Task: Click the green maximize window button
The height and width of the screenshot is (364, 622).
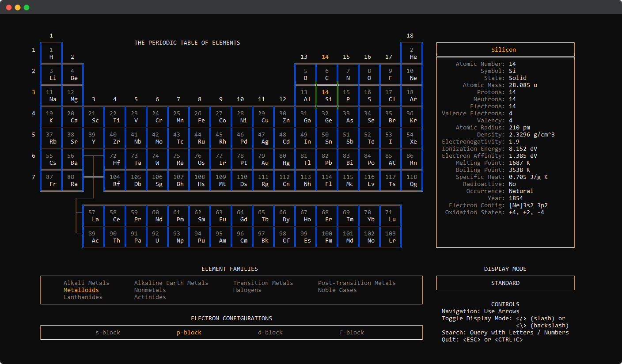Action: (x=27, y=8)
